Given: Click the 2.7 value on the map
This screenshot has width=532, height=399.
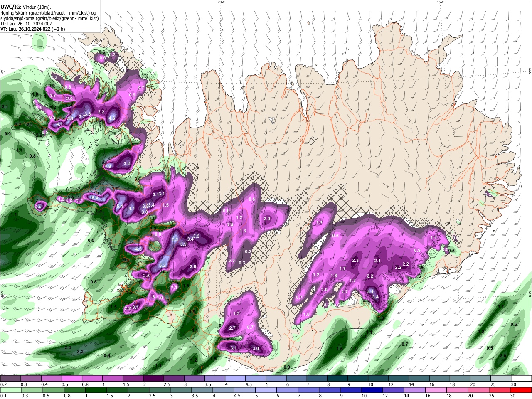Looking at the screenshot, I should point(232,328).
